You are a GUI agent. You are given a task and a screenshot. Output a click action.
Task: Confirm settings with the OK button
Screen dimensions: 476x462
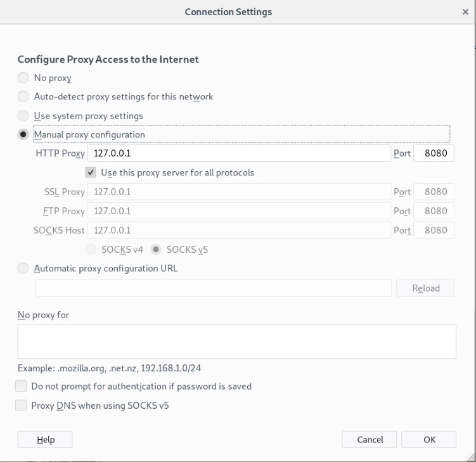pyautogui.click(x=430, y=440)
